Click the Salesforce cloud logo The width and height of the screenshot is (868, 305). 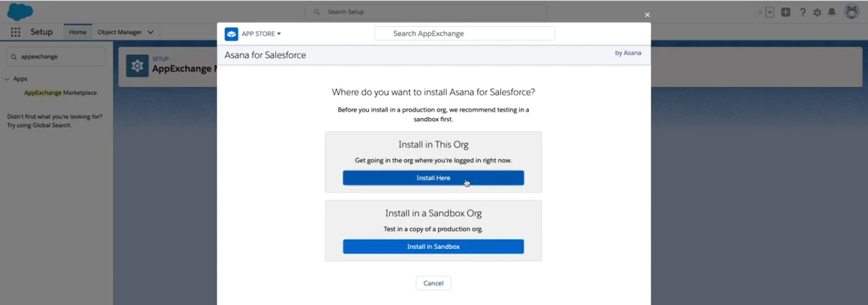point(20,11)
